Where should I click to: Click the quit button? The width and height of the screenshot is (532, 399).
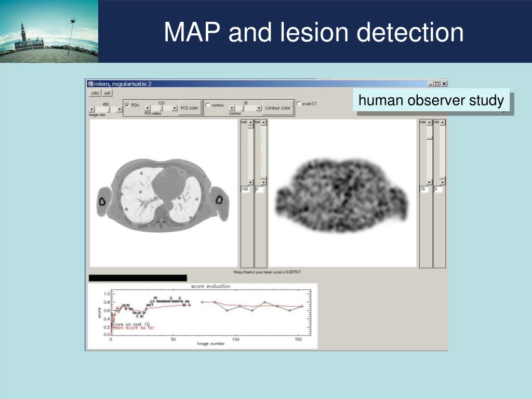coord(107,93)
